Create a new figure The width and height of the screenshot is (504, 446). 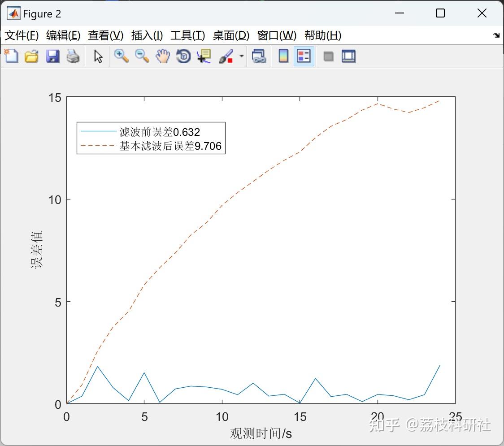[11, 56]
